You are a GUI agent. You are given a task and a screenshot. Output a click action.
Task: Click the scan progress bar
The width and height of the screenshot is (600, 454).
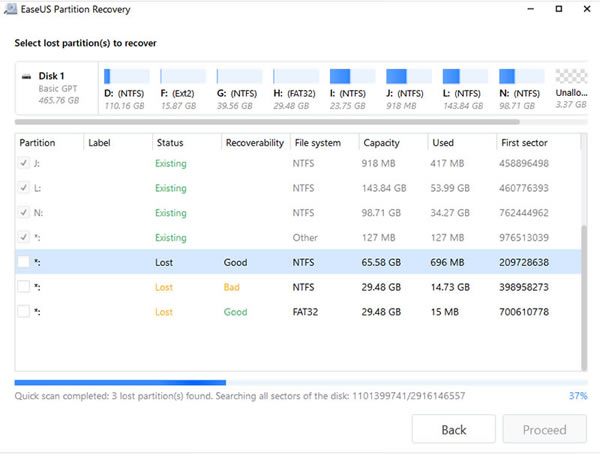coord(301,382)
